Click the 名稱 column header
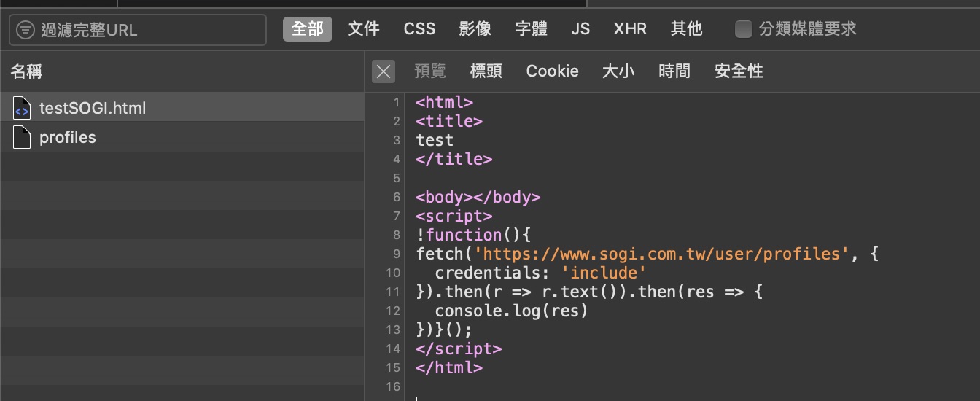 (26, 71)
